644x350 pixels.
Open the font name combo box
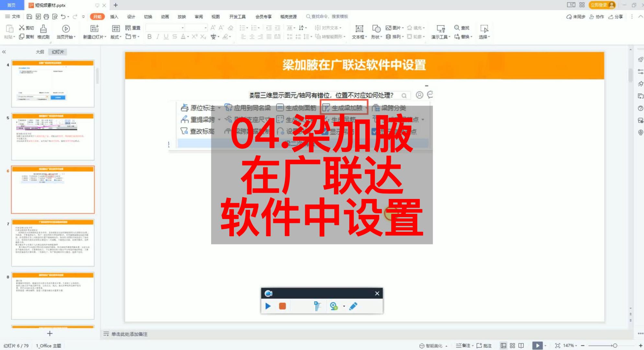(x=165, y=28)
